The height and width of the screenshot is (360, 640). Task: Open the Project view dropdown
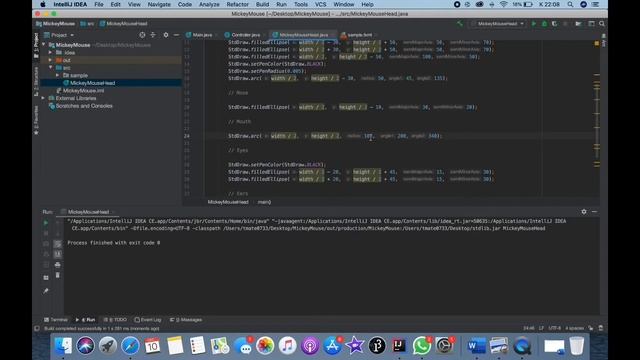pyautogui.click(x=59, y=35)
